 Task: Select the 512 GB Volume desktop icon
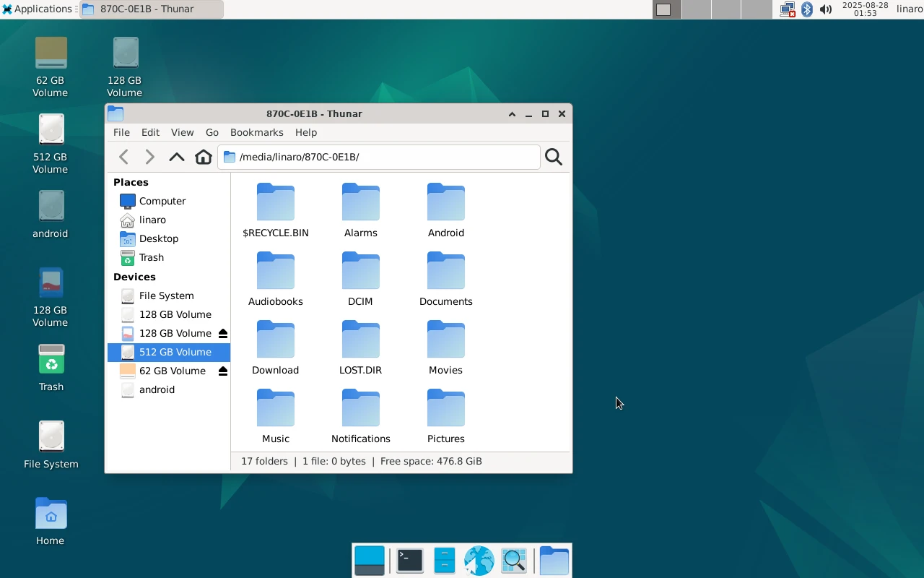tap(51, 144)
